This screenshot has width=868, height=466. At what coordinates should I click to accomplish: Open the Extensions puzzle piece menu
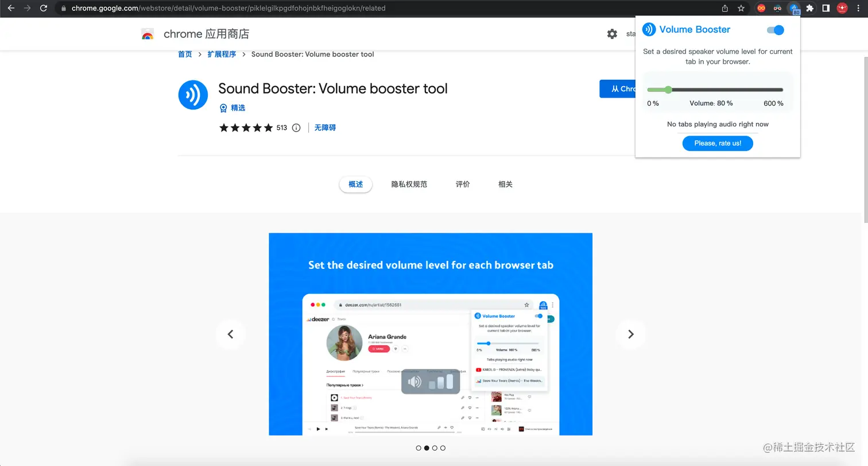(x=810, y=9)
